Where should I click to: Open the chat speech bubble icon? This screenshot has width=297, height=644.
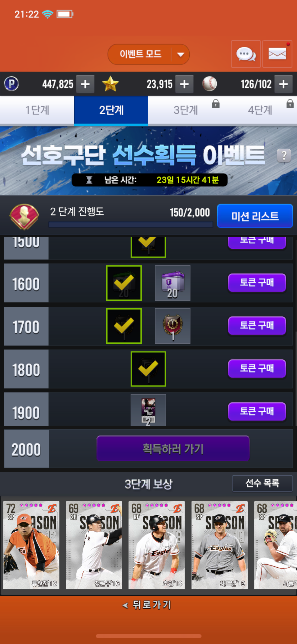click(246, 54)
